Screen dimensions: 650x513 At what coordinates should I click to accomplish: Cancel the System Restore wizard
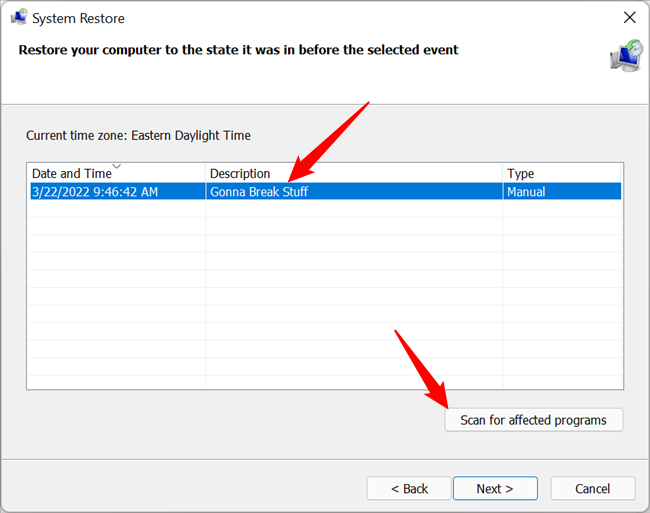(593, 488)
